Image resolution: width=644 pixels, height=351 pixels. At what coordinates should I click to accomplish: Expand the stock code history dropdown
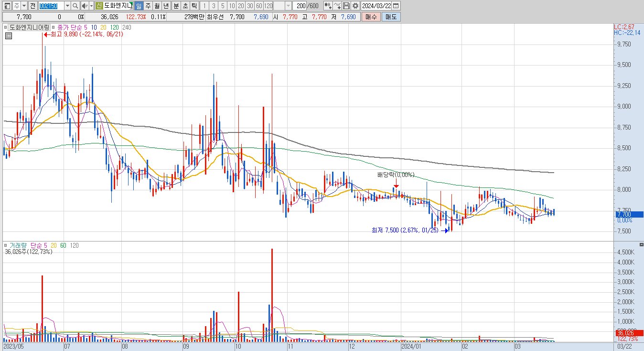[x=67, y=6]
